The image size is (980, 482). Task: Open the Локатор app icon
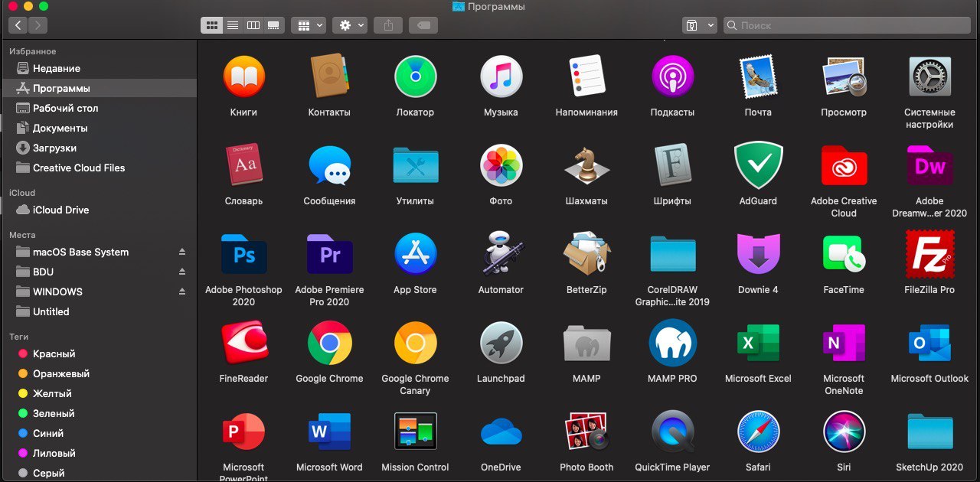point(415,77)
